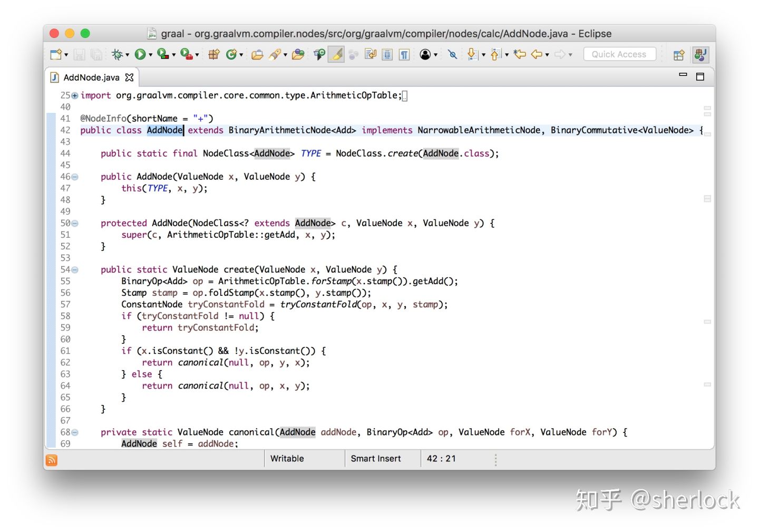This screenshot has width=759, height=532.
Task: Click the Quick Access search field
Action: (x=619, y=54)
